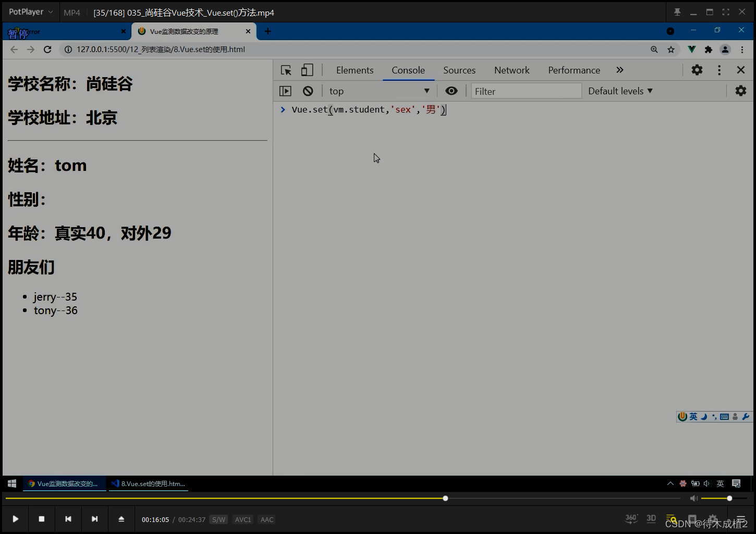Toggle the device toolbar icon

pyautogui.click(x=307, y=70)
